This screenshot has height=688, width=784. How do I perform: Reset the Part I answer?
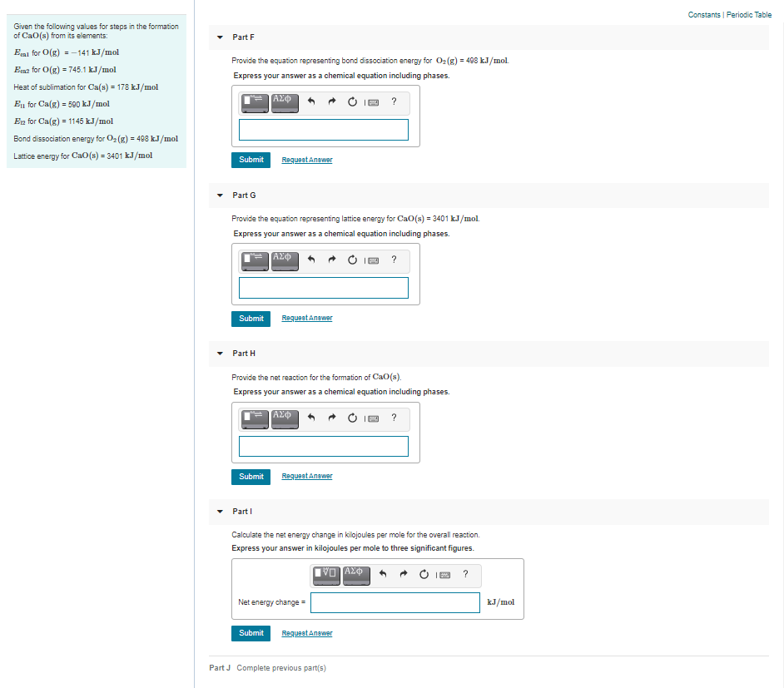(x=424, y=574)
